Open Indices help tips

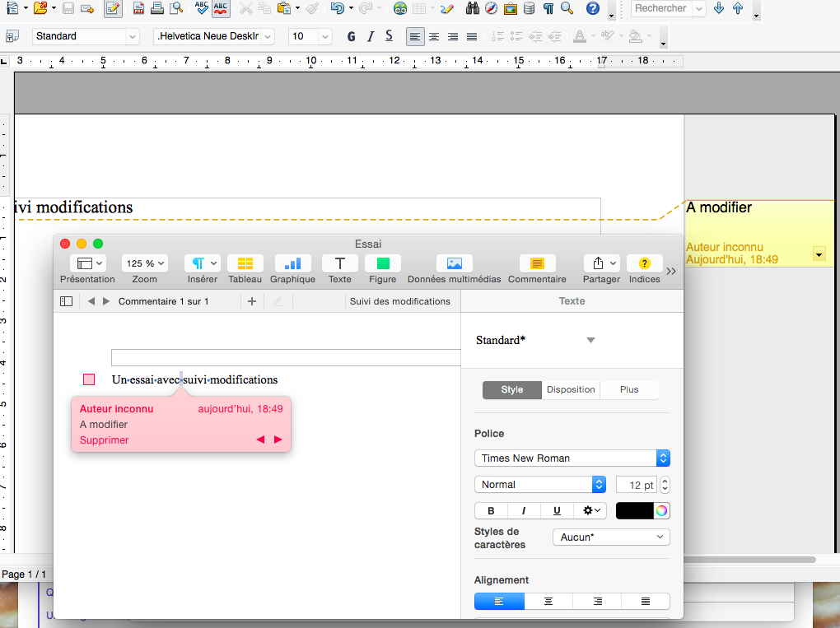[x=644, y=263]
